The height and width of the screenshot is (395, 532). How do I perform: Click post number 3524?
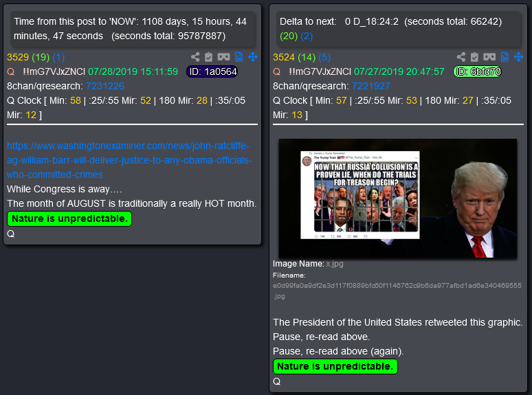(284, 57)
